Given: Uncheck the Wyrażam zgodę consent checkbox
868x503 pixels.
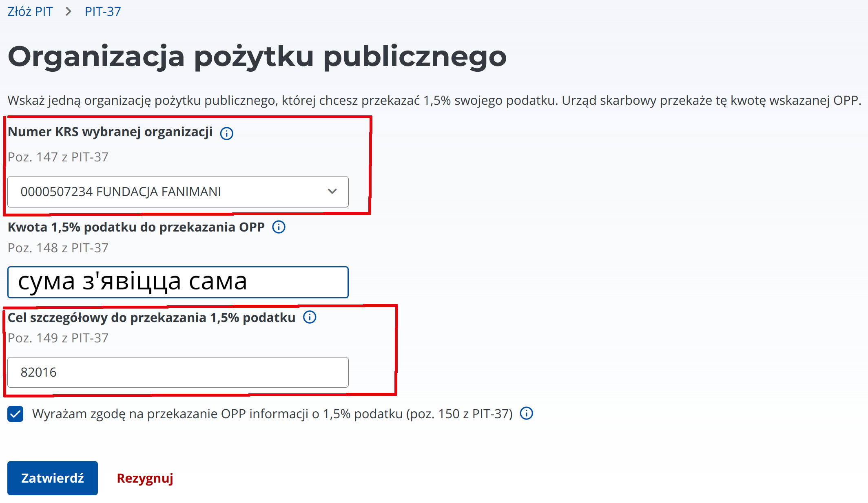Looking at the screenshot, I should coord(15,414).
